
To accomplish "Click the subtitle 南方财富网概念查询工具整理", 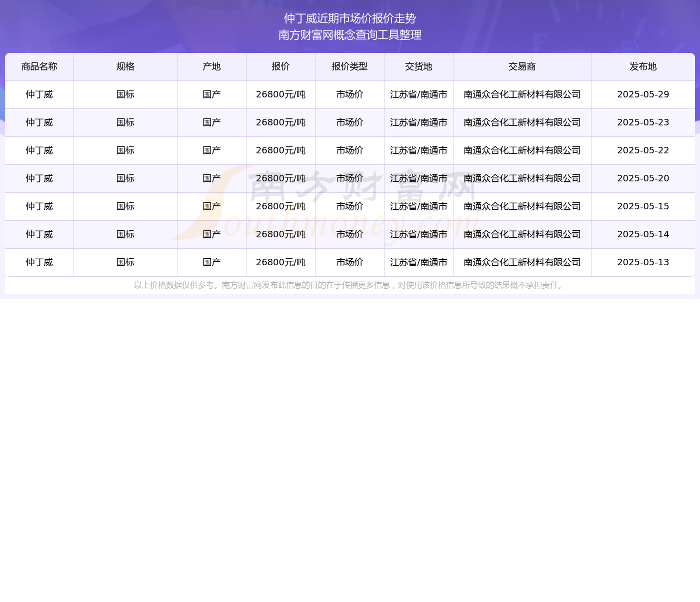I will [350, 35].
